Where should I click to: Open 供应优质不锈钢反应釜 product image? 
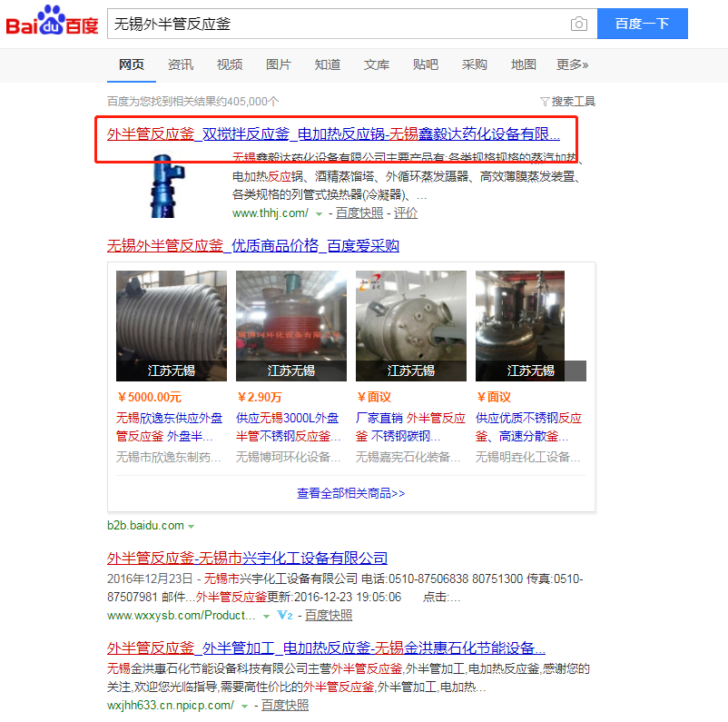pos(531,326)
